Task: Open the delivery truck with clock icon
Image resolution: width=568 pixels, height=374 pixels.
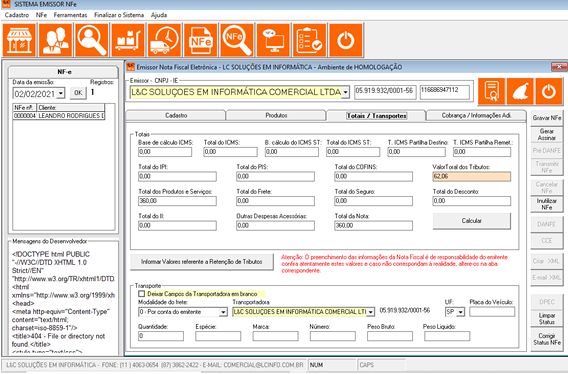Action: pyautogui.click(x=164, y=40)
